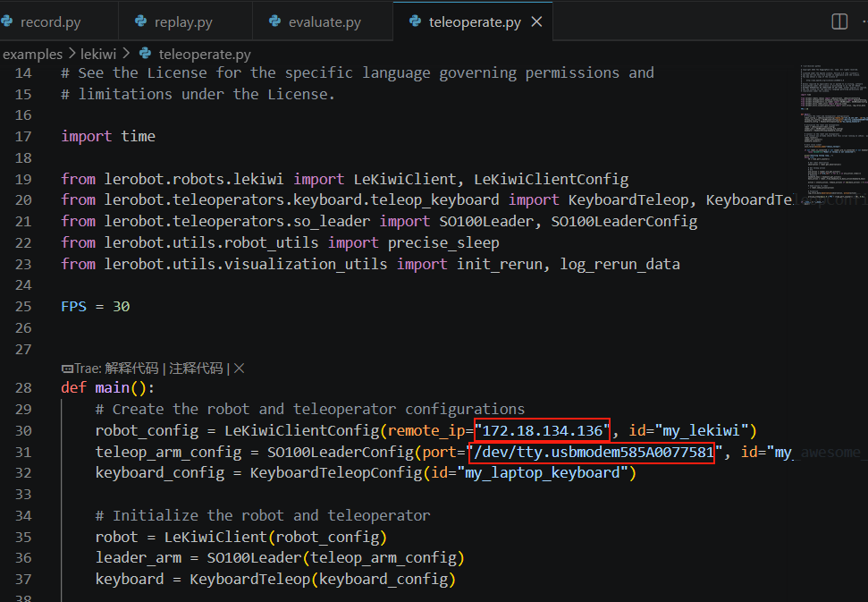
Task: Close the teleoperate.py tab
Action: (536, 21)
